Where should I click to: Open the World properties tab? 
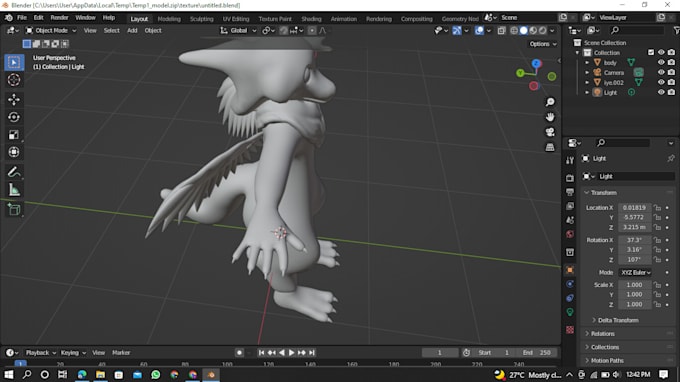tap(570, 234)
